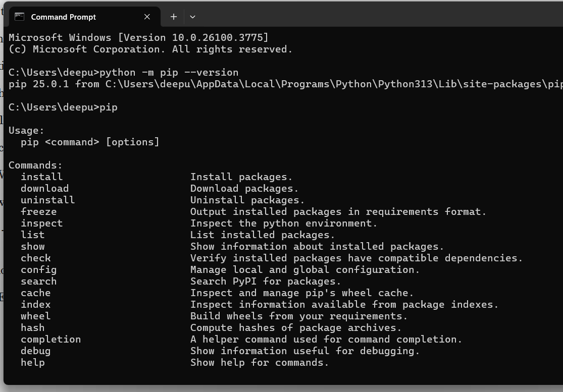This screenshot has width=563, height=392.
Task: Expand the new tab profile dropdown
Action: click(x=192, y=17)
